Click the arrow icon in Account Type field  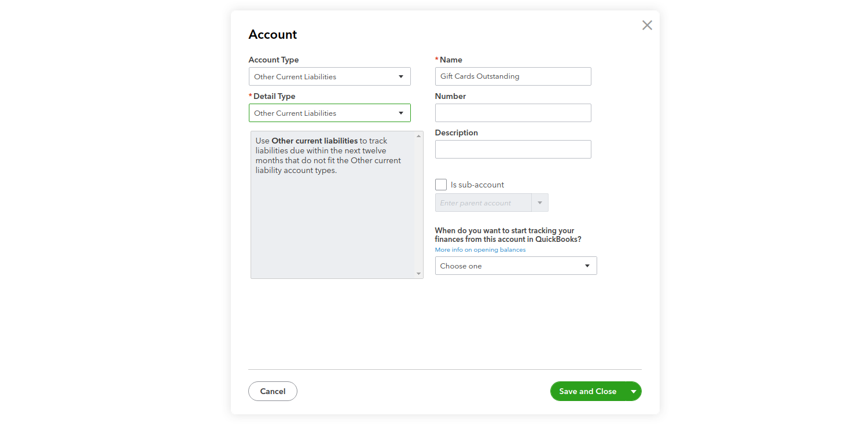[401, 76]
